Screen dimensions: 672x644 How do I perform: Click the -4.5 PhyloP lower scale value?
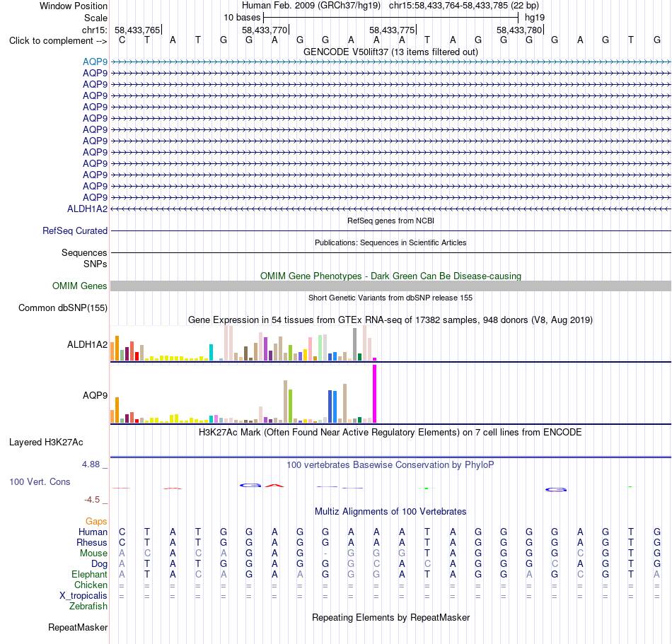(92, 500)
